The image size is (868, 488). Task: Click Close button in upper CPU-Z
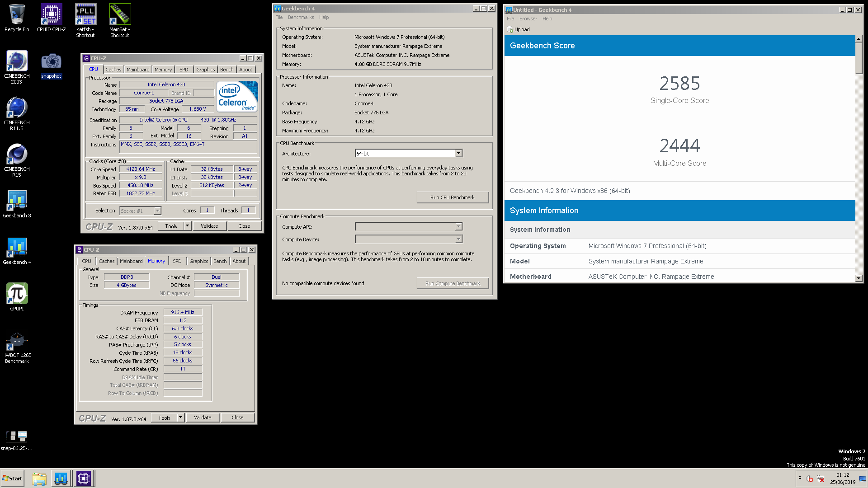pos(244,226)
